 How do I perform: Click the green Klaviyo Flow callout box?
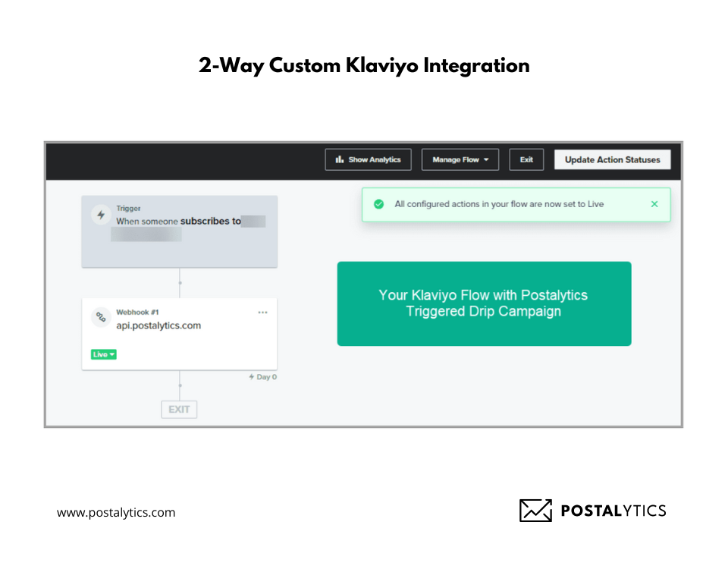click(484, 303)
